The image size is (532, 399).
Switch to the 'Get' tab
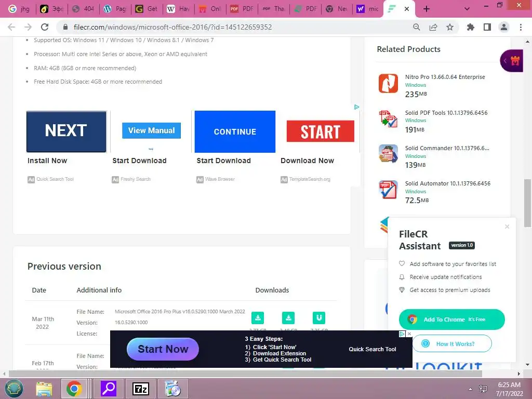click(147, 9)
